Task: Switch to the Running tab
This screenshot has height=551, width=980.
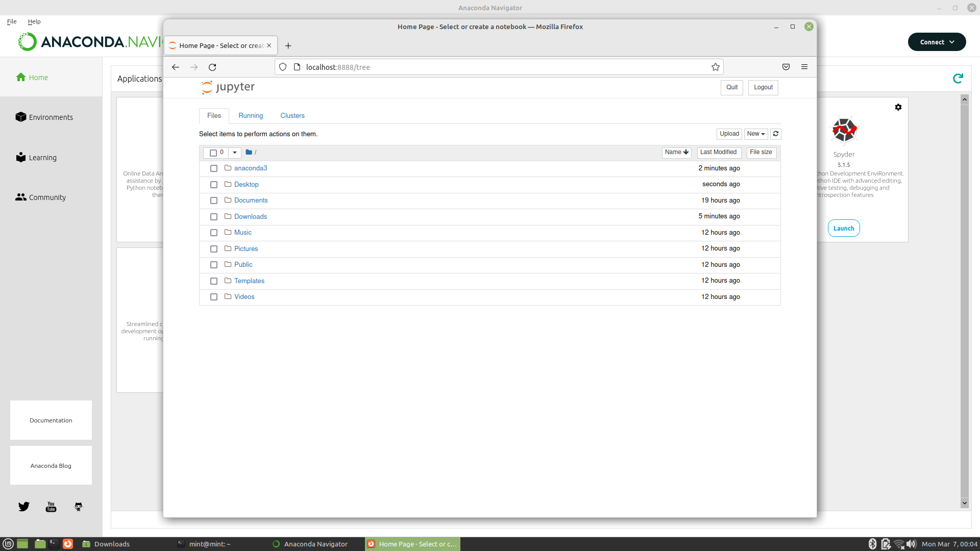Action: click(251, 116)
